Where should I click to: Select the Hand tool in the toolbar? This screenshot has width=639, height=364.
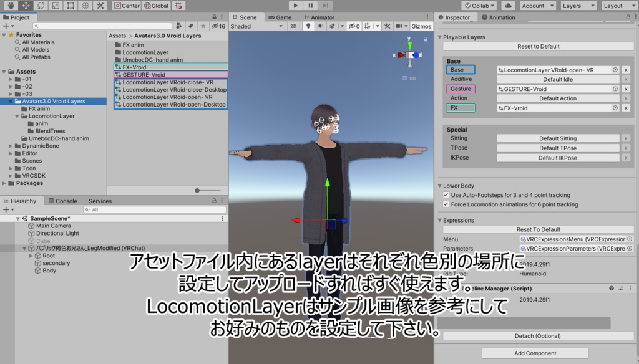11,6
